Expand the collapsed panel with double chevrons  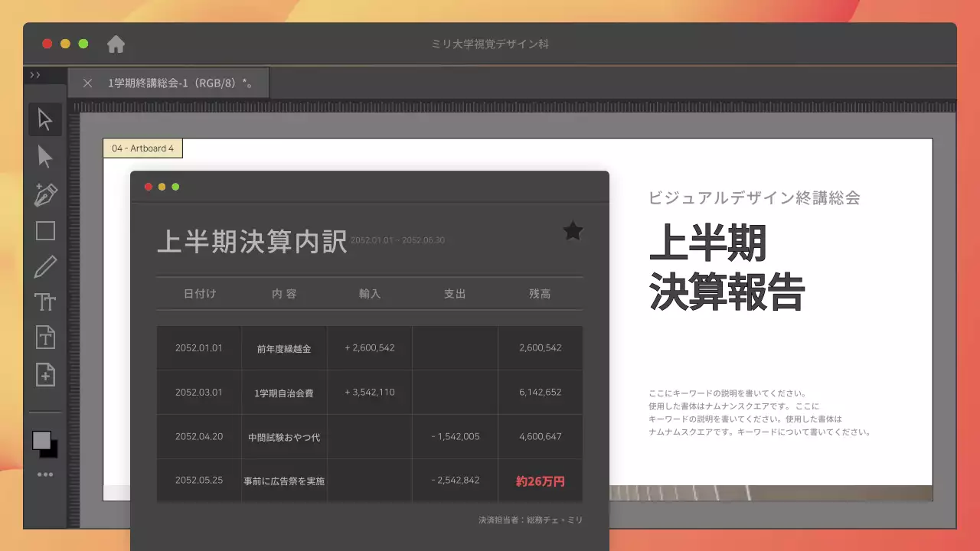(x=35, y=74)
